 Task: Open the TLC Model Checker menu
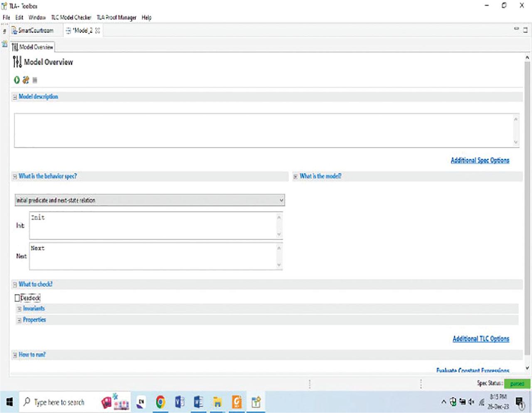(71, 17)
